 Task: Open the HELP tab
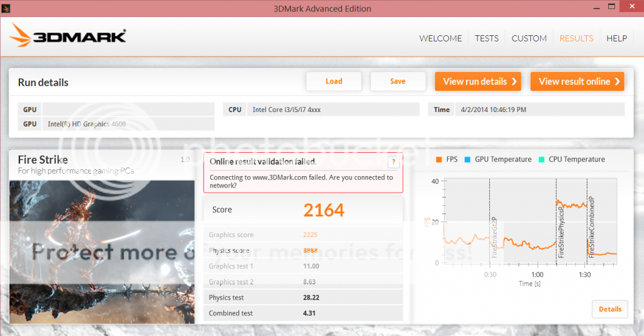(x=616, y=38)
